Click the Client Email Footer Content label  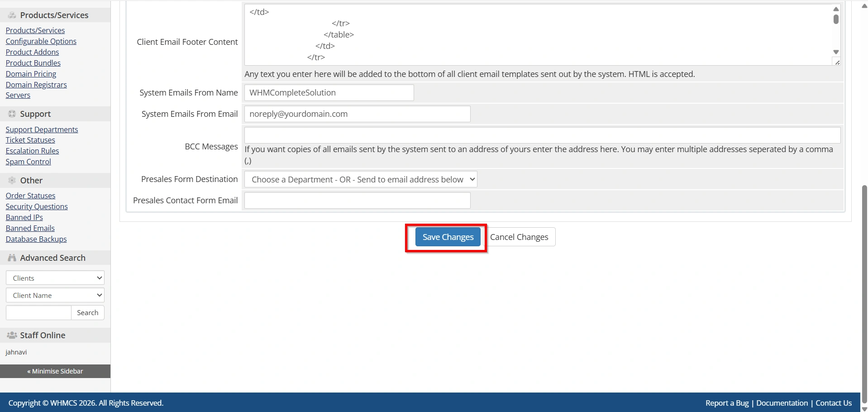[187, 42]
